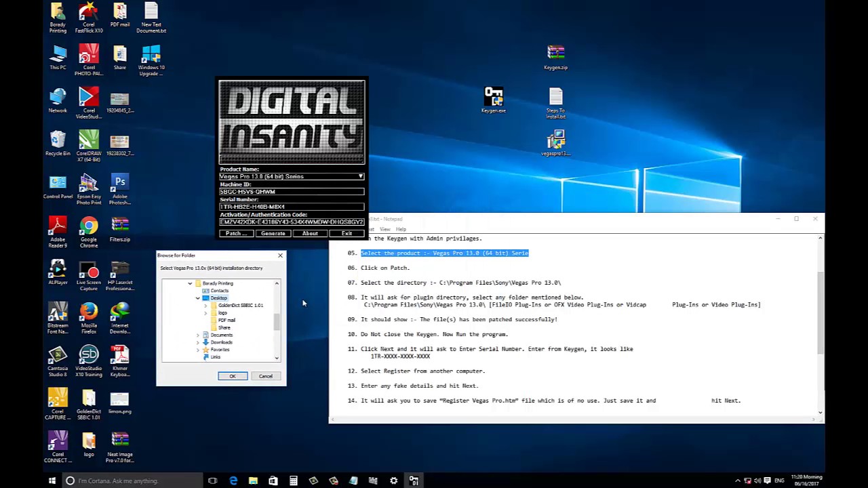Image resolution: width=868 pixels, height=488 pixels.
Task: Expand Downloads node in folder tree
Action: click(198, 342)
